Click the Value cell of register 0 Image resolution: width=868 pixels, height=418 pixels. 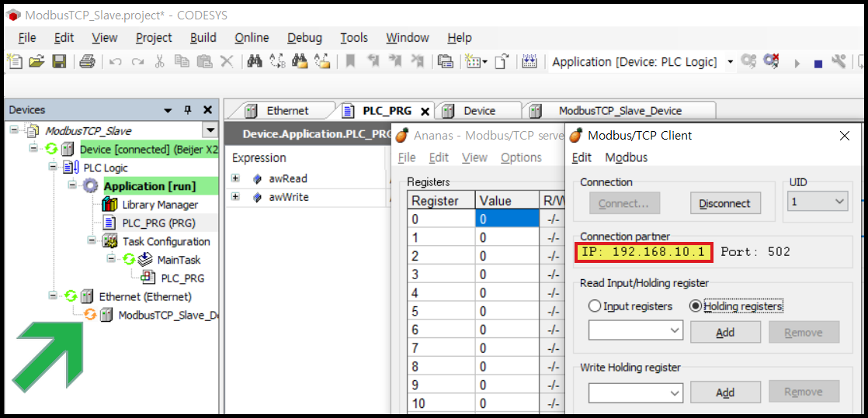[x=507, y=219]
